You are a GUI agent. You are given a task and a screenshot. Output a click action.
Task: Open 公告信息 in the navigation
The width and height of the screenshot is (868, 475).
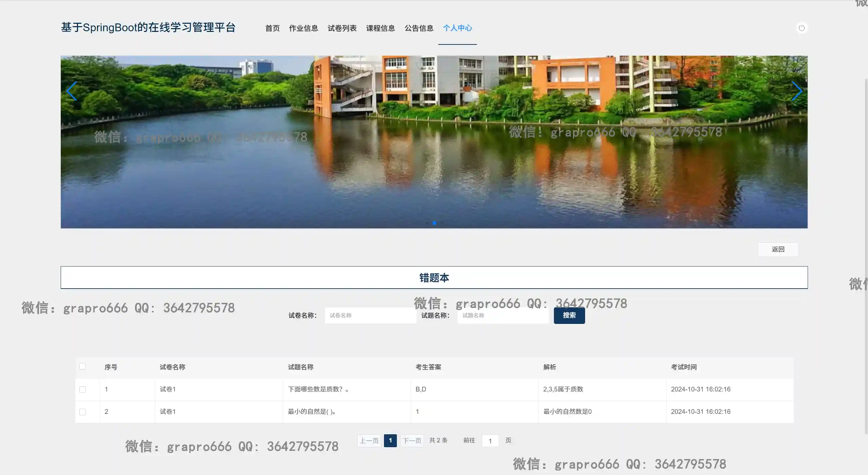point(419,28)
